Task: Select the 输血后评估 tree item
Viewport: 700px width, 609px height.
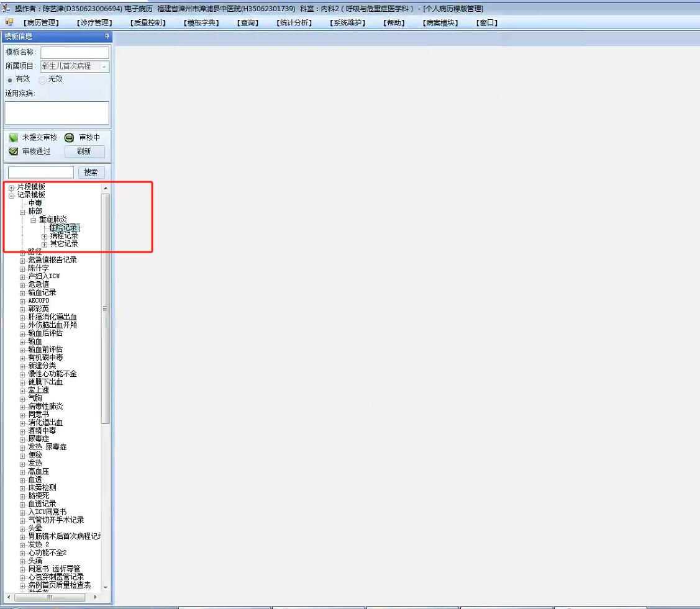Action: point(45,333)
